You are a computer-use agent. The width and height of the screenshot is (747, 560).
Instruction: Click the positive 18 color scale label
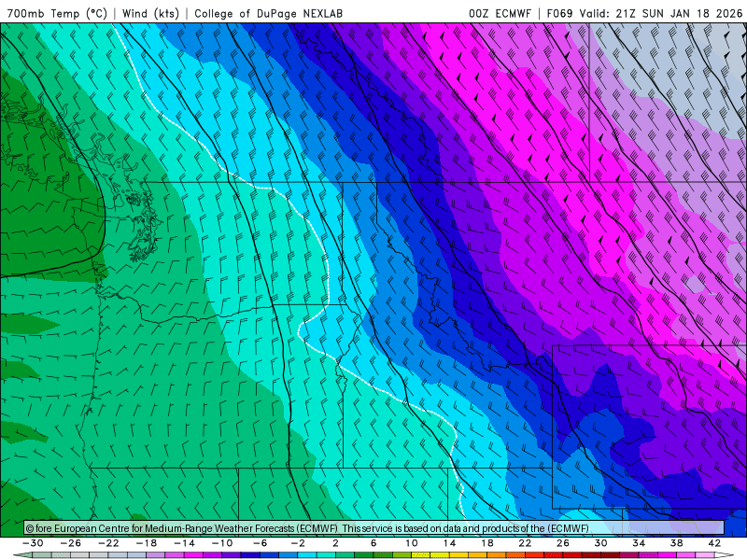coord(486,543)
